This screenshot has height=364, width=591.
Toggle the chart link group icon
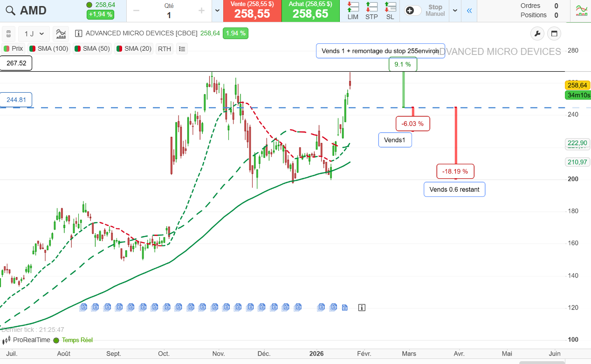[8, 34]
